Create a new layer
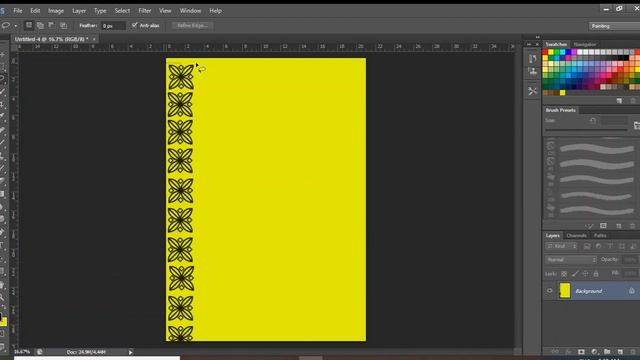The height and width of the screenshot is (360, 640). pos(620,351)
